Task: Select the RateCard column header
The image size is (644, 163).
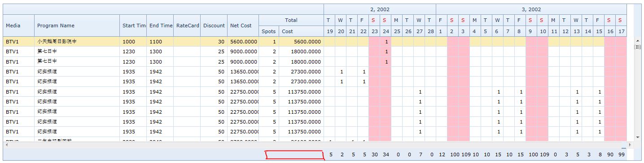Action: [187, 26]
